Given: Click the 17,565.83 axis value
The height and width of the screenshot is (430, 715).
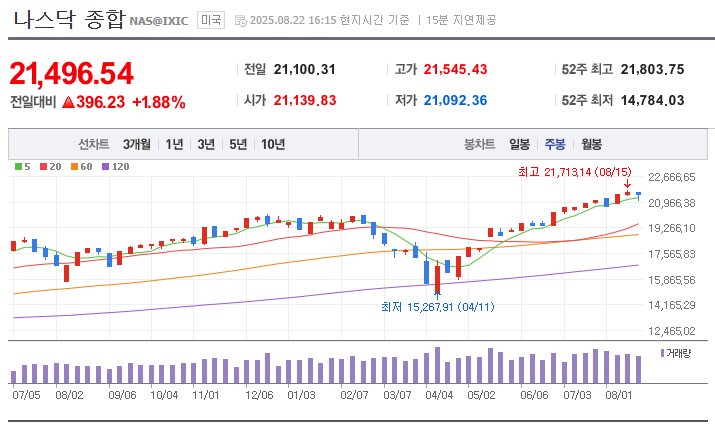Looking at the screenshot, I should pyautogui.click(x=672, y=254).
